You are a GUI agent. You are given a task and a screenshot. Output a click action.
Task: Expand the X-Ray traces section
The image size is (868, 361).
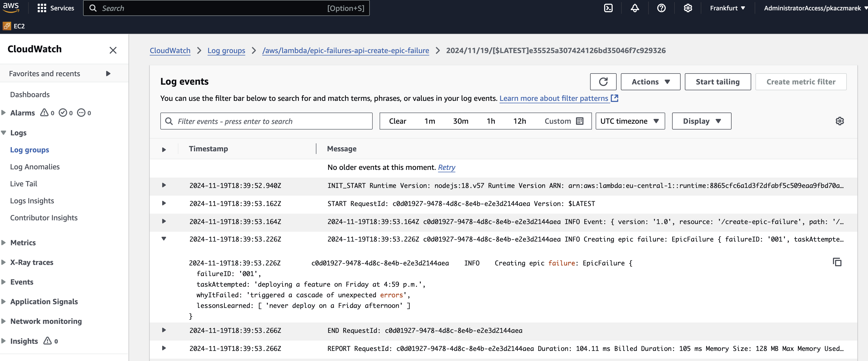click(4, 262)
